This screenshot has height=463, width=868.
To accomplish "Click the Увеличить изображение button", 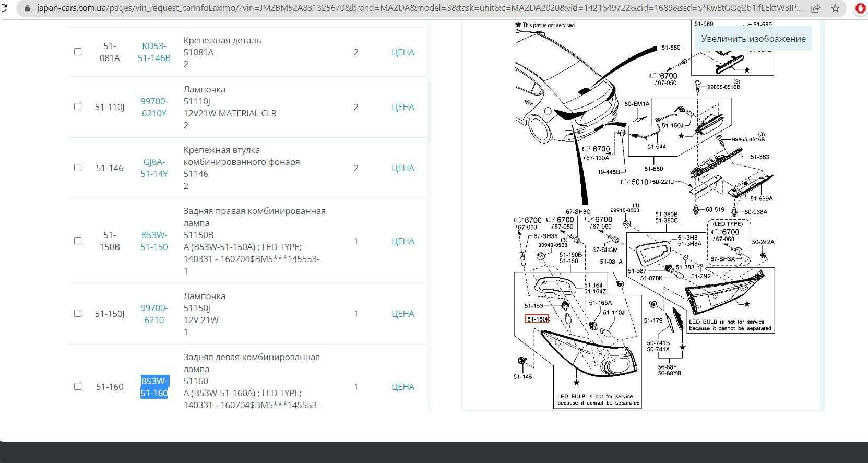I will (x=753, y=39).
